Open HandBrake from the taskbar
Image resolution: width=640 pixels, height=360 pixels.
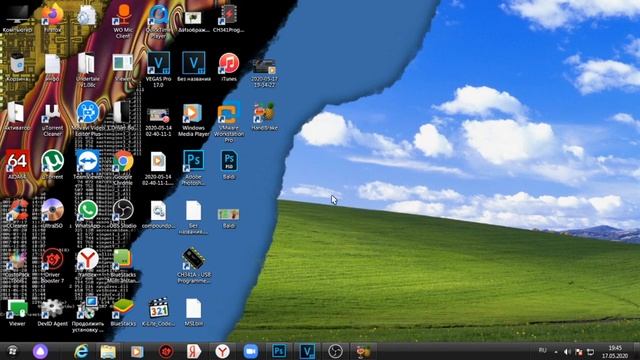(363, 351)
